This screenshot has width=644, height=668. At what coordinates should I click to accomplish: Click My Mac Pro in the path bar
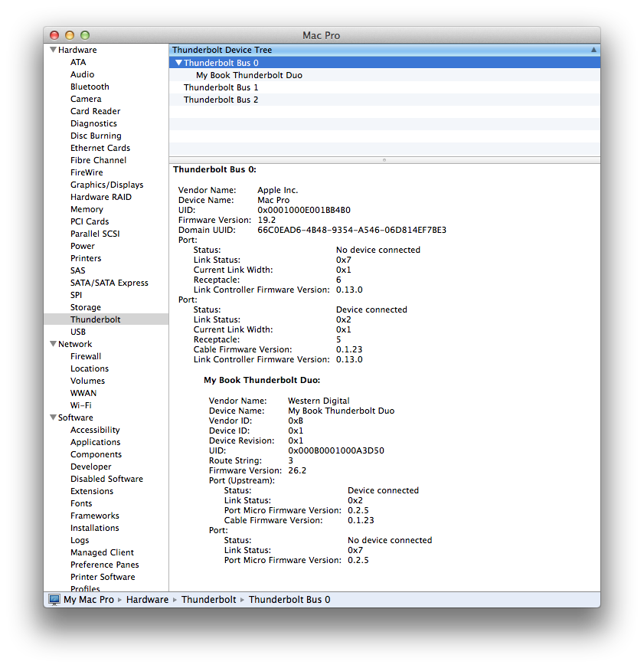tap(89, 599)
